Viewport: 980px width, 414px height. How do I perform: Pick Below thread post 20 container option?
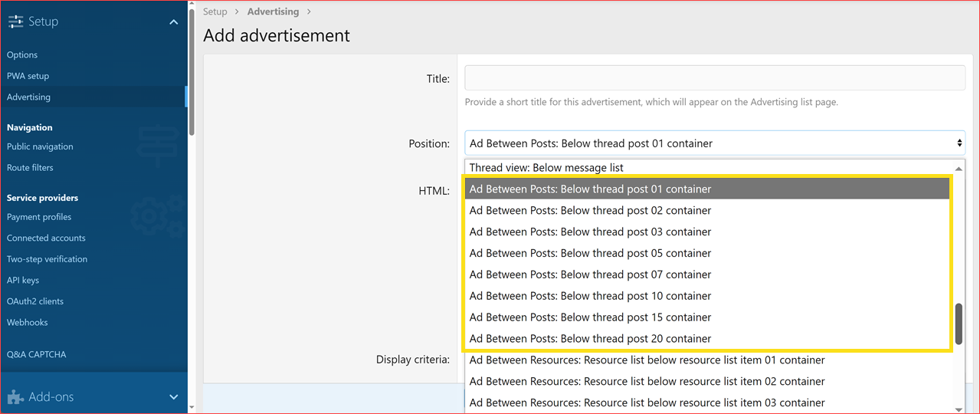590,339
